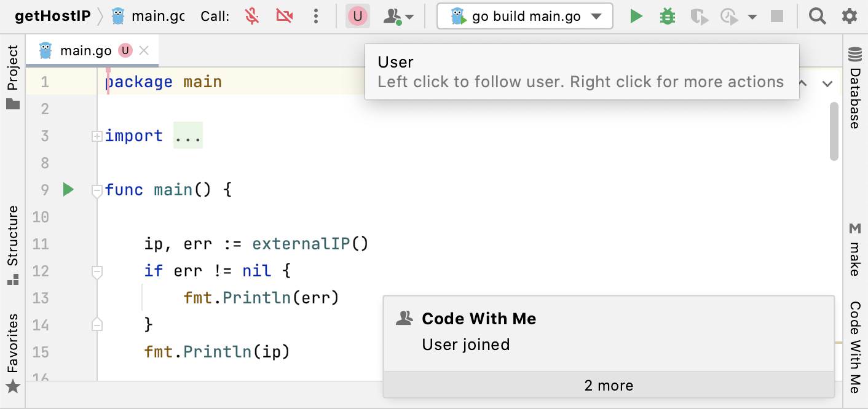The height and width of the screenshot is (409, 868).
Task: Open the Code With Me access dropdown
Action: point(398,17)
